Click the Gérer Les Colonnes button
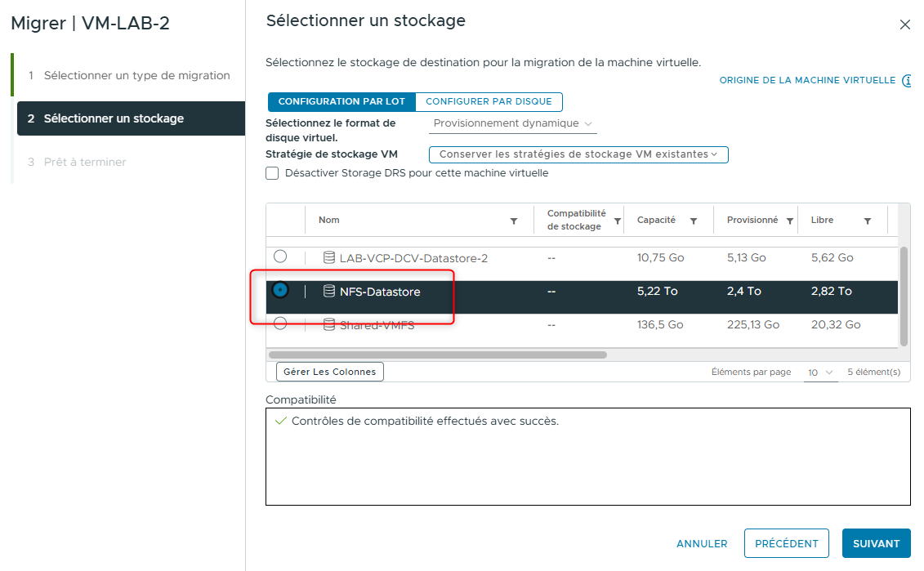 329,372
